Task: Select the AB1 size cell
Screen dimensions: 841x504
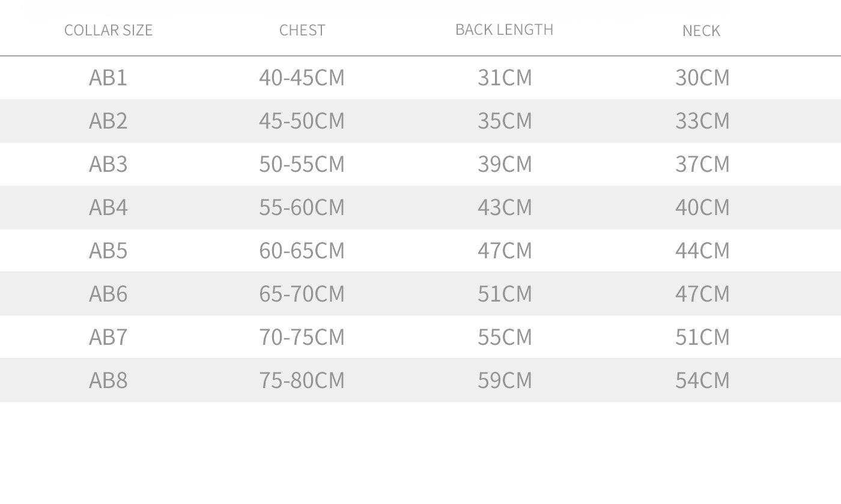Action: 108,77
